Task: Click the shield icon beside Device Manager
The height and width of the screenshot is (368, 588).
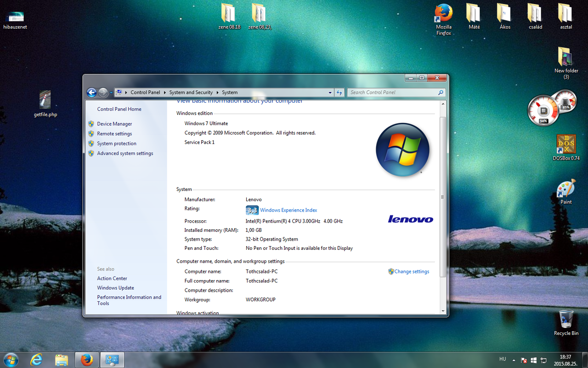Action: (x=91, y=124)
